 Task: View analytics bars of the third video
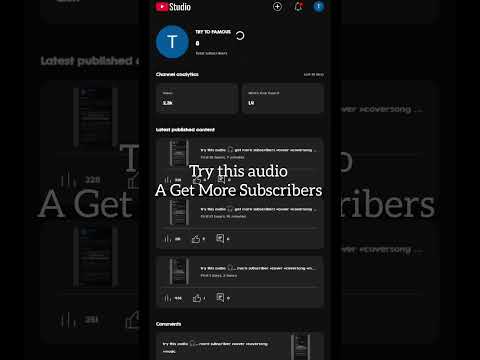(x=168, y=298)
